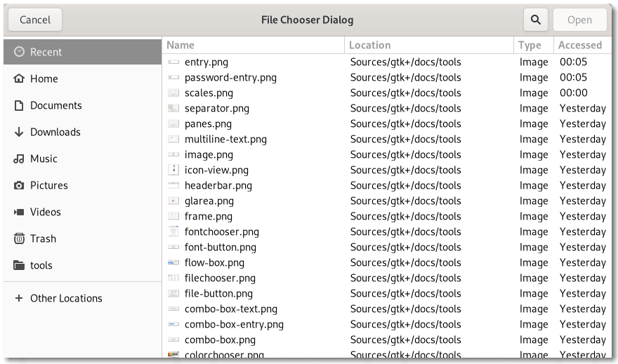Click the Downloads arrow icon
The height and width of the screenshot is (364, 618).
click(19, 132)
